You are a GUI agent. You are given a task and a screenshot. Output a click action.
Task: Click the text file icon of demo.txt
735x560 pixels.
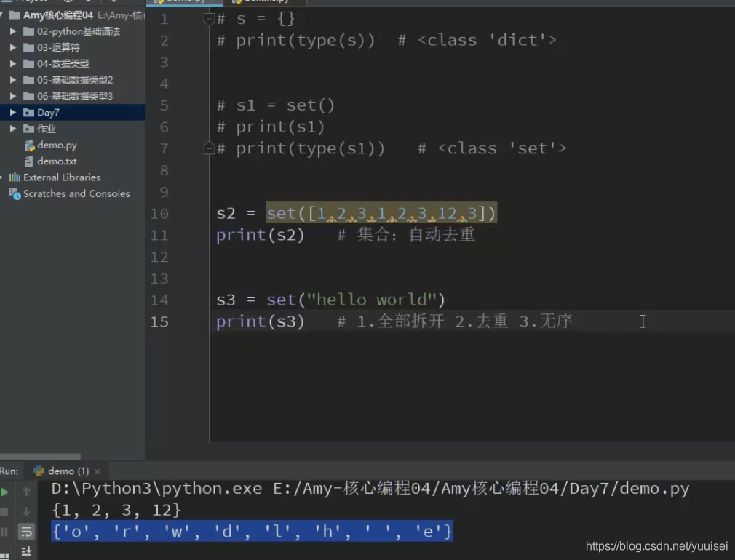29,161
